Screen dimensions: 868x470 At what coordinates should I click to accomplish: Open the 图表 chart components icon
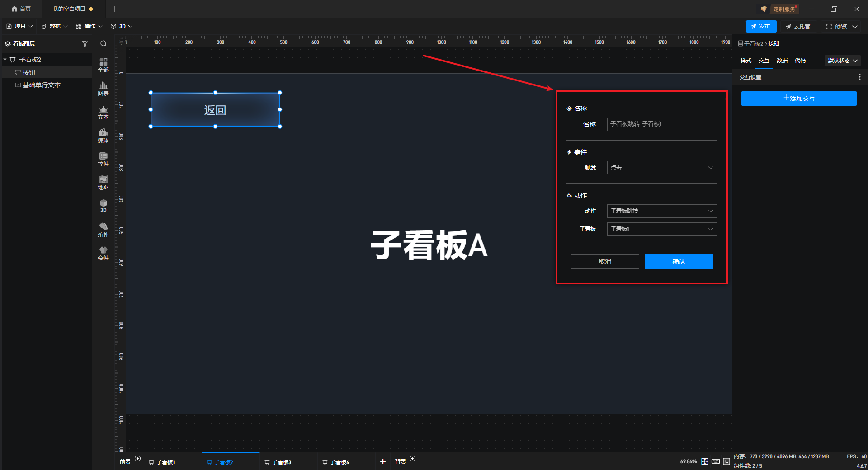click(x=103, y=88)
